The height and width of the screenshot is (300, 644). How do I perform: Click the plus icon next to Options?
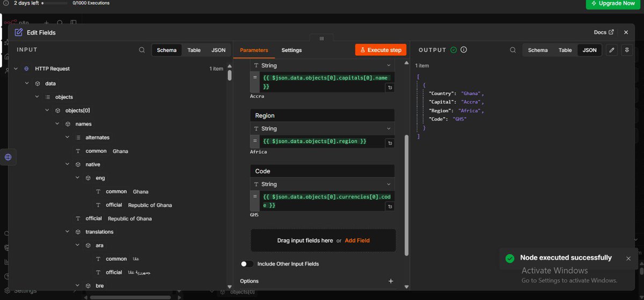(391, 281)
